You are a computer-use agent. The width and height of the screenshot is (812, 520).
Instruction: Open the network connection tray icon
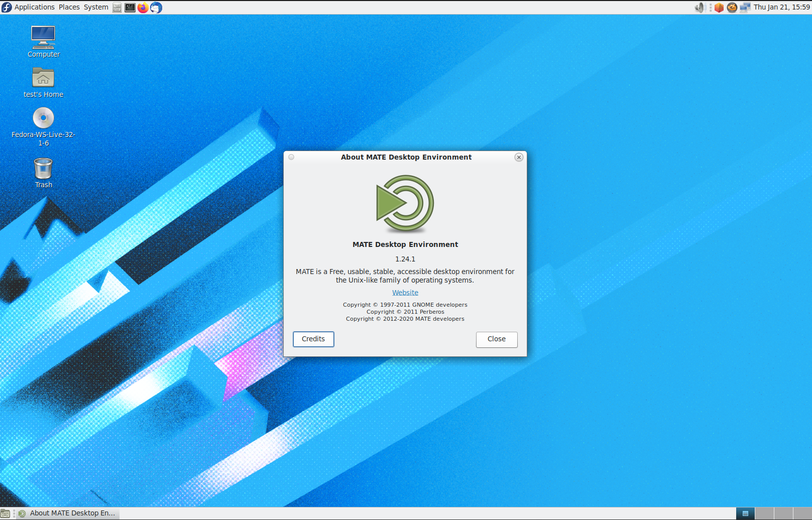(x=745, y=8)
